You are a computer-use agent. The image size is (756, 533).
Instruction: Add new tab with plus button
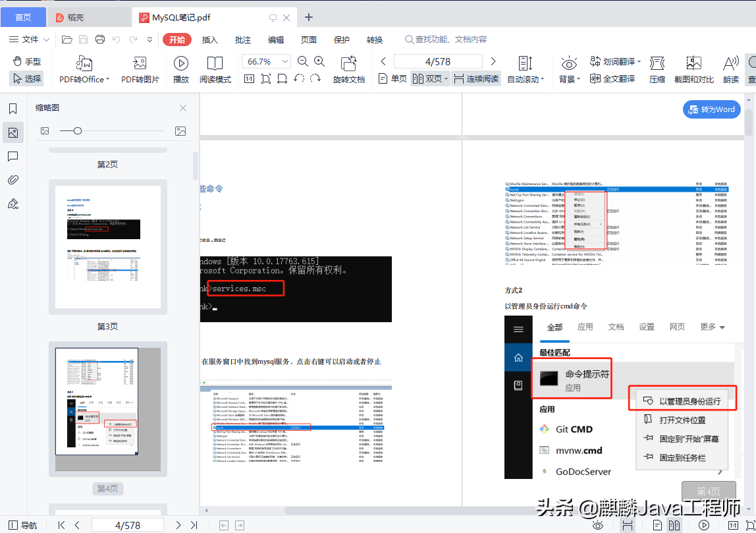[309, 17]
